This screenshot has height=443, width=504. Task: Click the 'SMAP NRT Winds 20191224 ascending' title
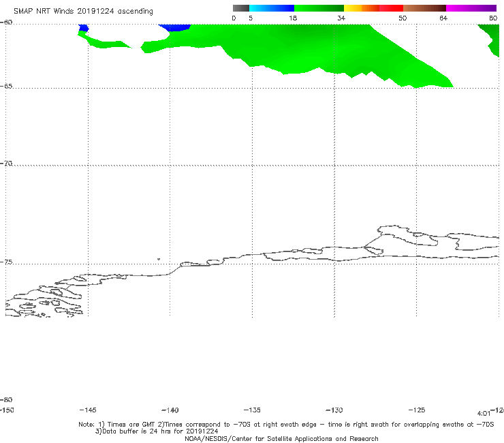pyautogui.click(x=83, y=12)
